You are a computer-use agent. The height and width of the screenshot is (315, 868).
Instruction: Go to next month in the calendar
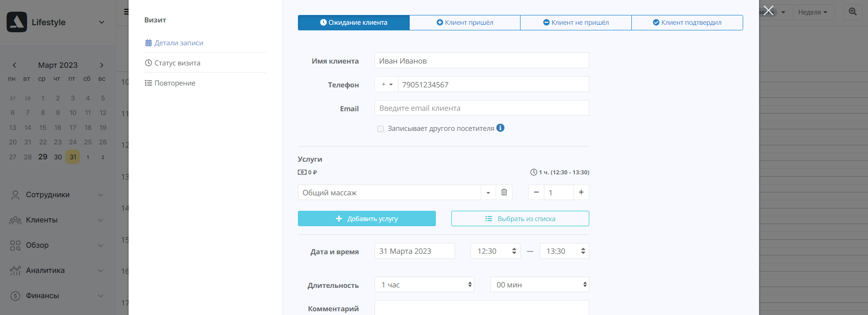click(x=101, y=65)
